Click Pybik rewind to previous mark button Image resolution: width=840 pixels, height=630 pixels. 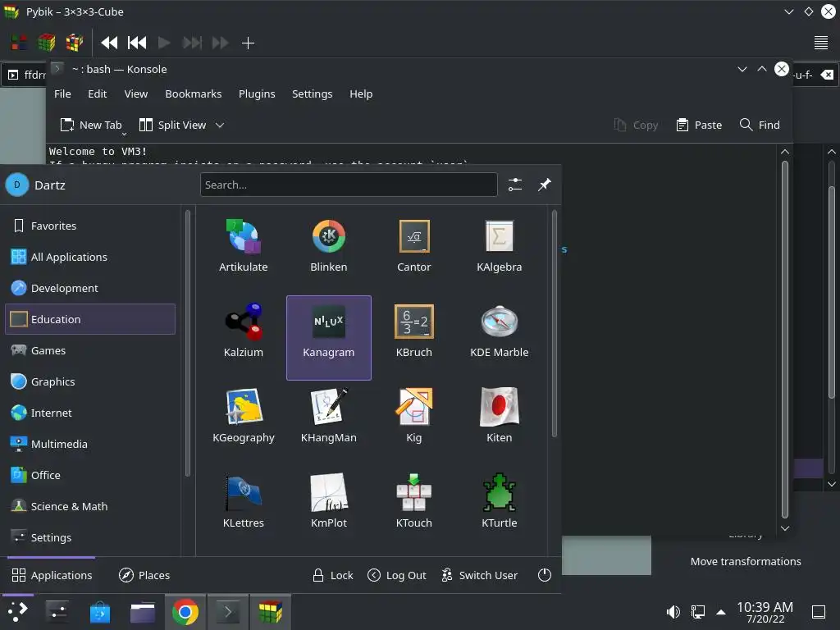click(x=109, y=43)
